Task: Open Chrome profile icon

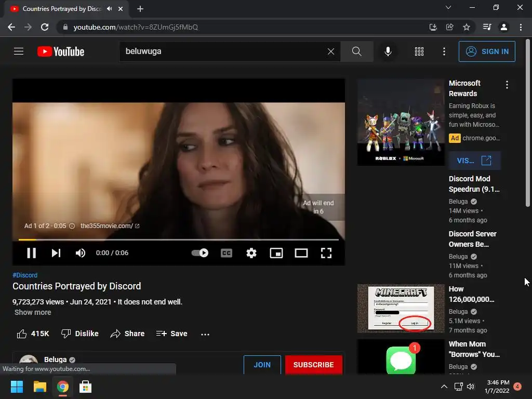Action: (504, 27)
